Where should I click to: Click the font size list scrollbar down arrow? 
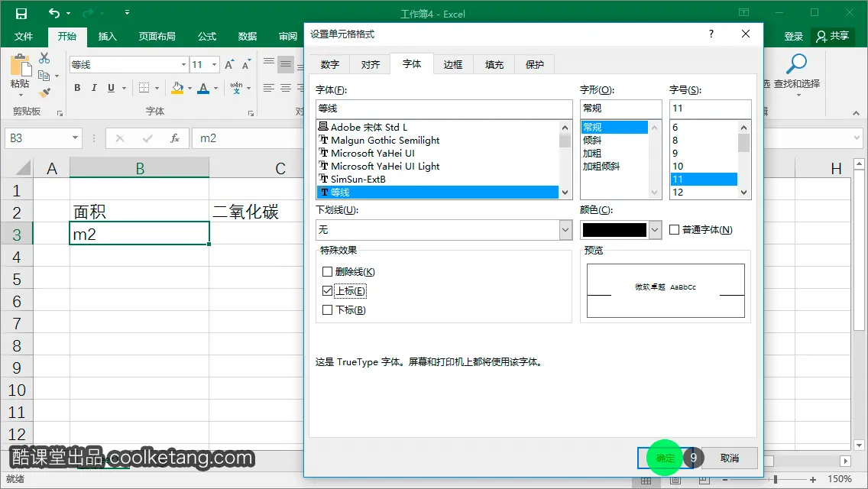744,193
